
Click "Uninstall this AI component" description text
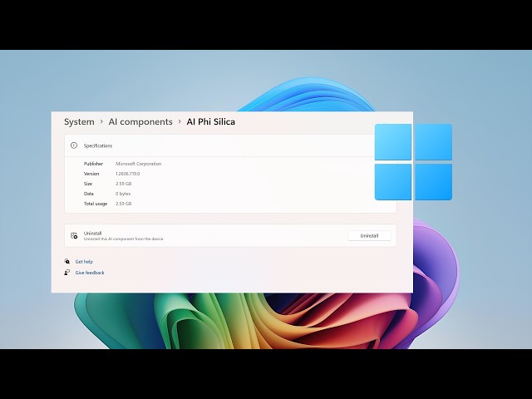click(124, 239)
